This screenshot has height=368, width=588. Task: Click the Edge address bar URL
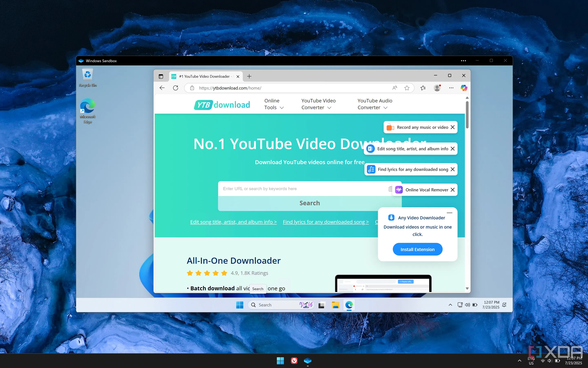[230, 88]
